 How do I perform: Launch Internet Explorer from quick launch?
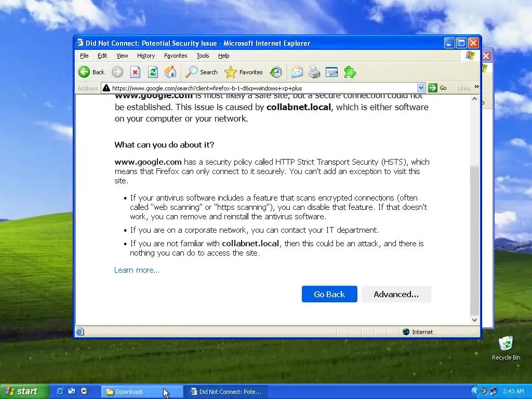pyautogui.click(x=60, y=391)
